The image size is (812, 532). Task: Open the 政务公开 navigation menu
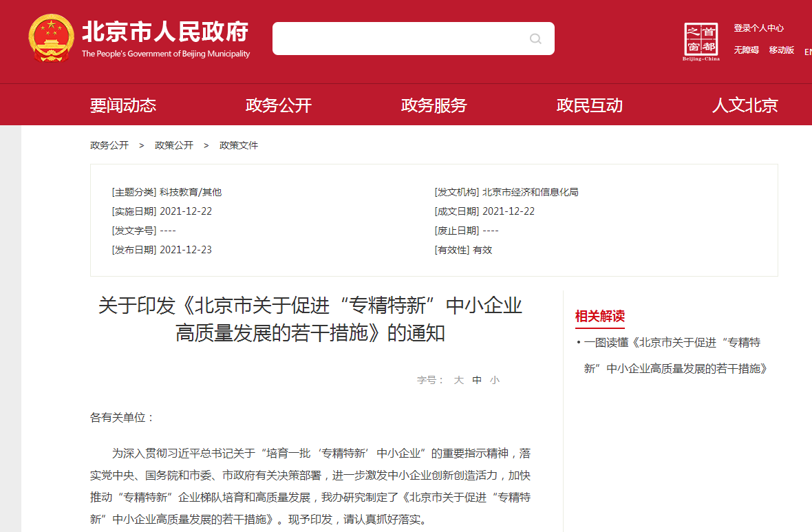click(279, 105)
